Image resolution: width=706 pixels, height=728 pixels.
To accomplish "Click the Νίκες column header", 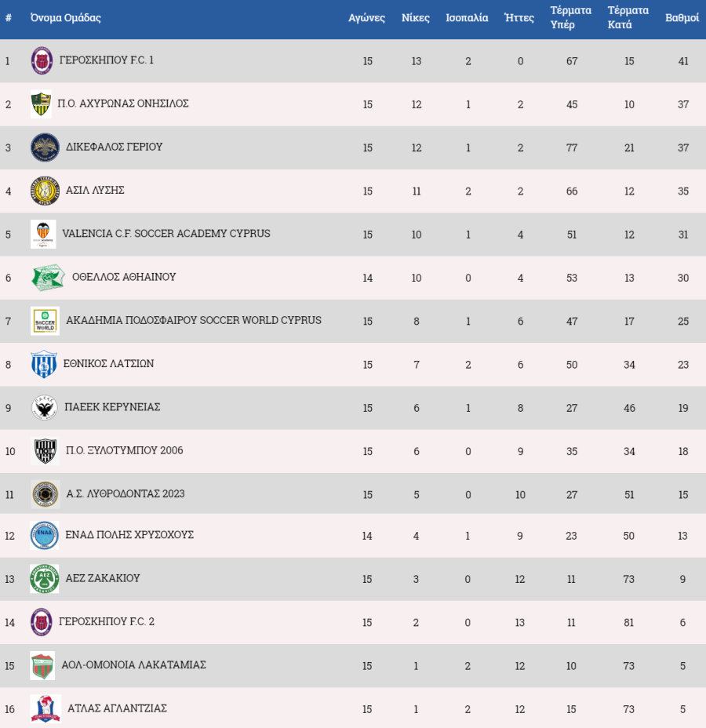I will pyautogui.click(x=416, y=17).
